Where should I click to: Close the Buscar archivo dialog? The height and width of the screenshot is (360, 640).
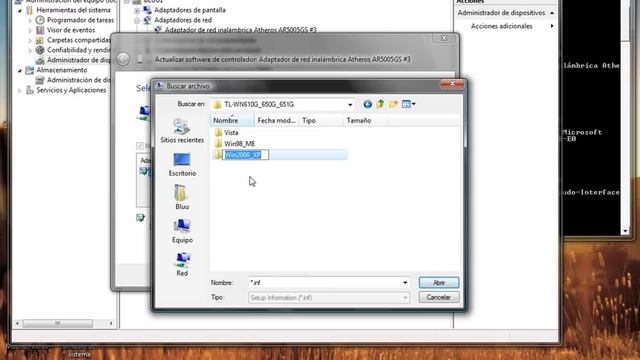click(452, 84)
